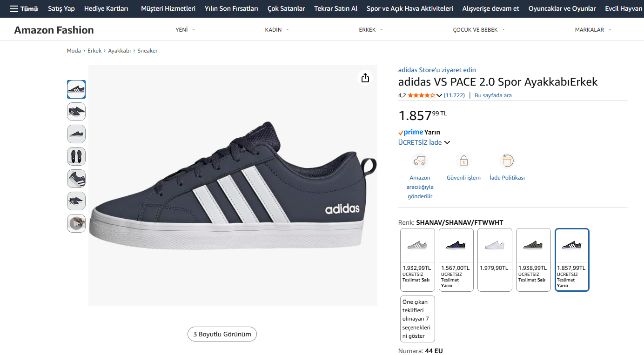Go to Çok Satanlar in top navigation
This screenshot has height=355, width=644.
286,9
